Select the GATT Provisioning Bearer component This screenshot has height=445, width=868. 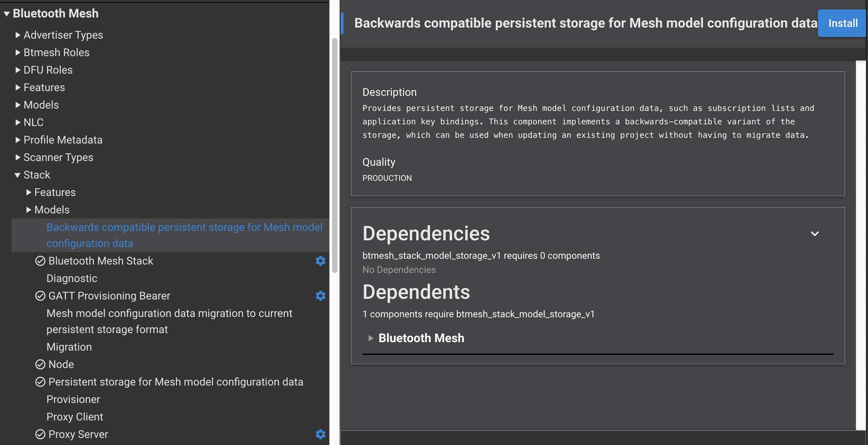(x=109, y=296)
